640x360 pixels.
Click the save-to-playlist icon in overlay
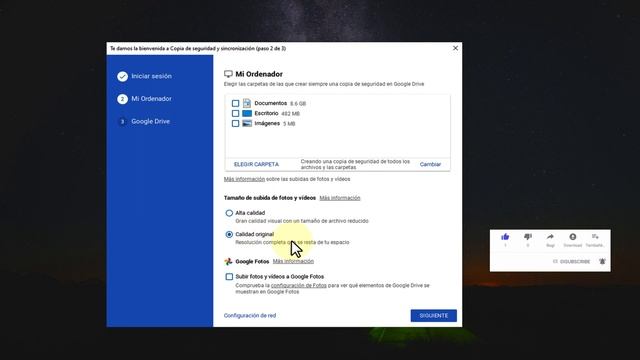(595, 237)
